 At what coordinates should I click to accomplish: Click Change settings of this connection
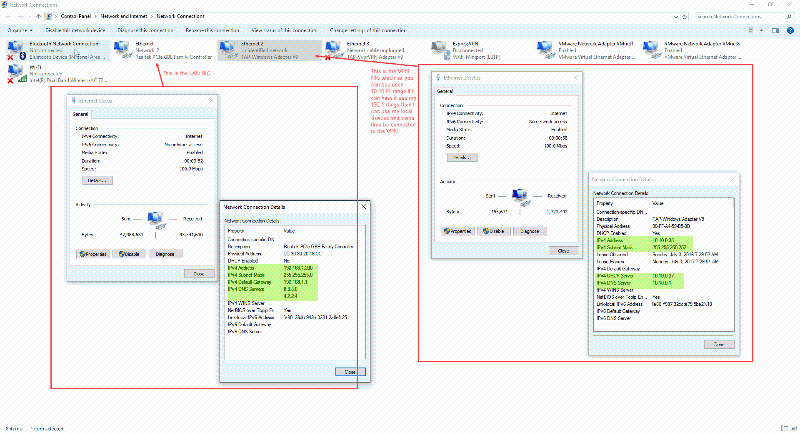click(368, 30)
